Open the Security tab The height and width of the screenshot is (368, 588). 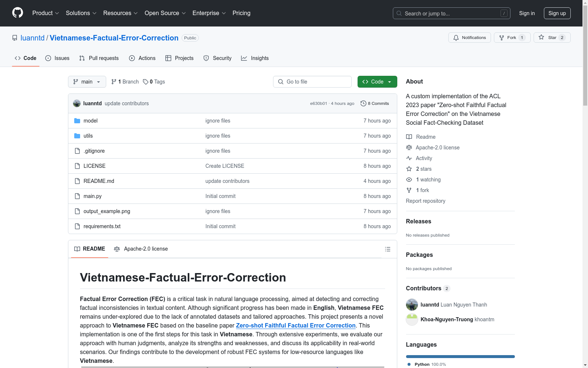(218, 58)
